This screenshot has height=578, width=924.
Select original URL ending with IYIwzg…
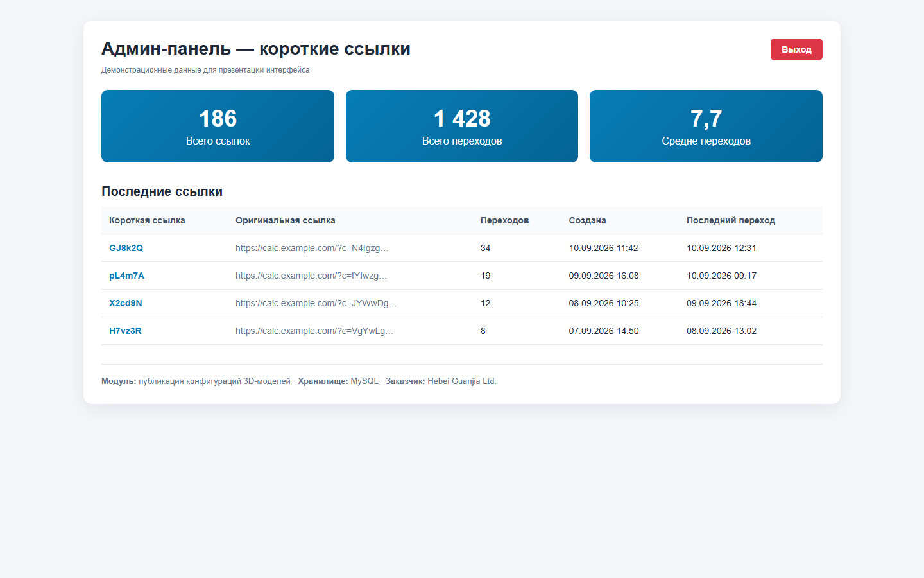(311, 276)
